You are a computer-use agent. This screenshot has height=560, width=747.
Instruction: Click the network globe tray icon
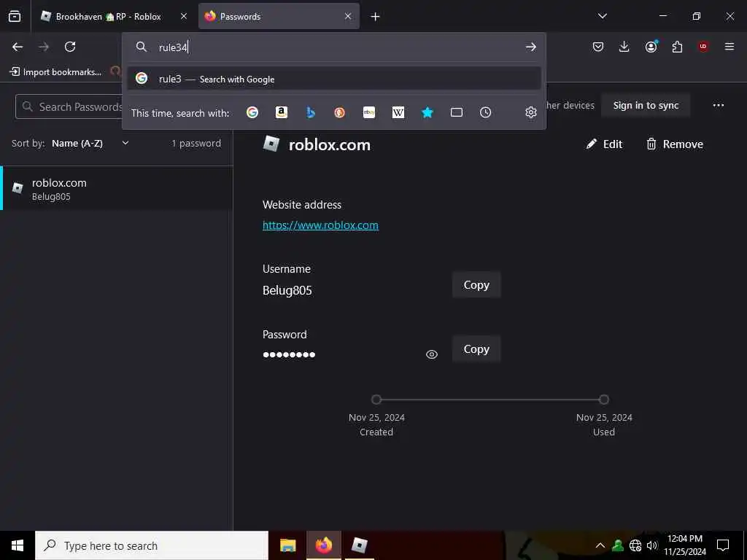coord(635,545)
